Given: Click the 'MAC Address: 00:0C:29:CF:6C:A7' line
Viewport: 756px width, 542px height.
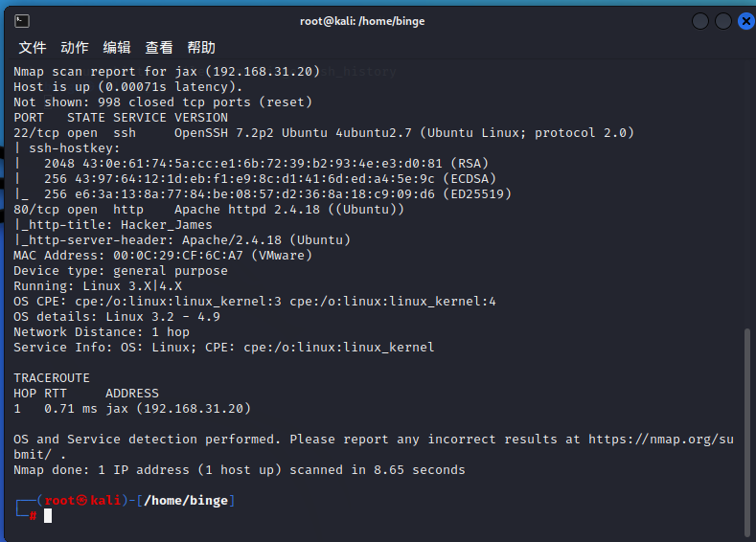Looking at the screenshot, I should pyautogui.click(x=163, y=256).
